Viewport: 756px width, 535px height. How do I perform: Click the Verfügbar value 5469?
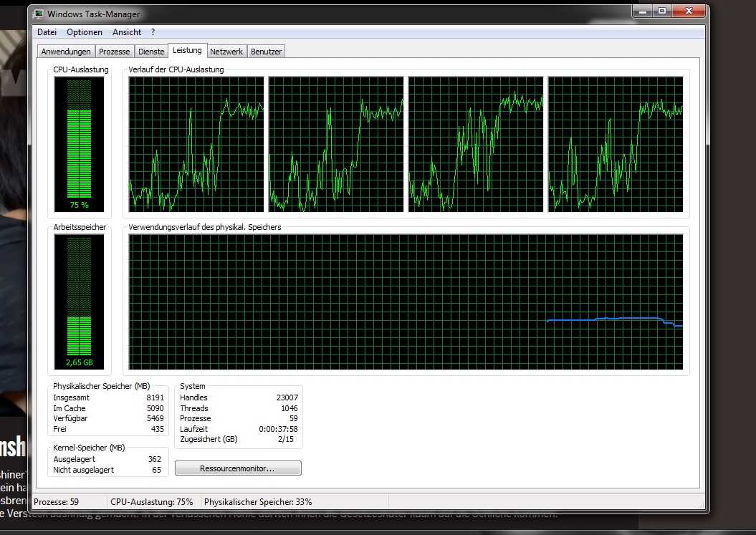(x=155, y=418)
